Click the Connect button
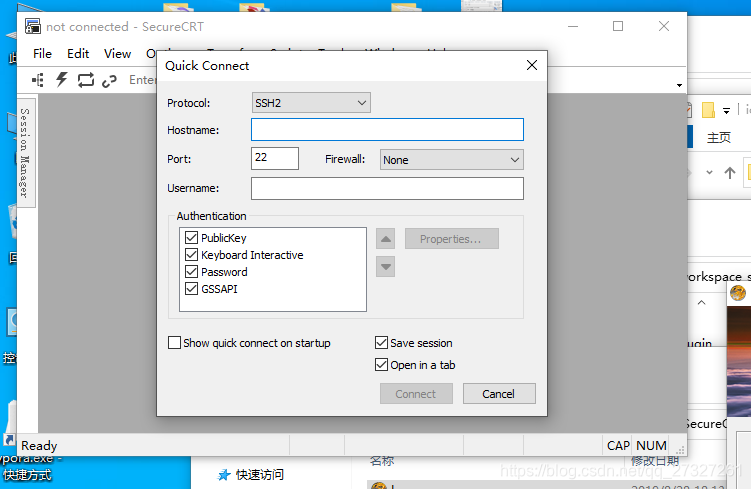The image size is (751, 489). 416,394
